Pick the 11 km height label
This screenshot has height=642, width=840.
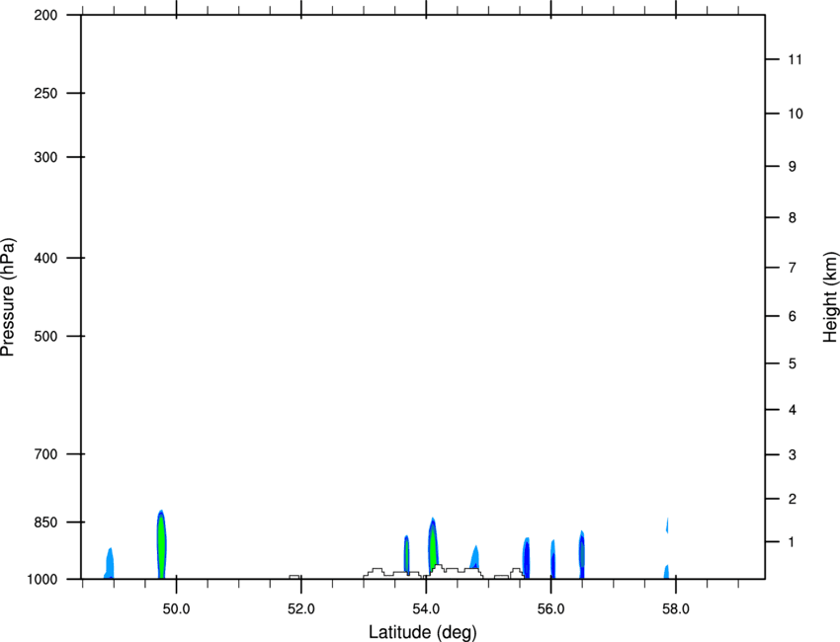[795, 59]
